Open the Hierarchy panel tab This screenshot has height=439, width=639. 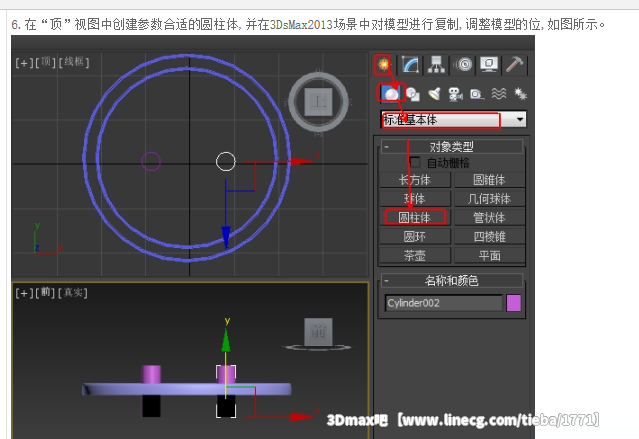[436, 64]
